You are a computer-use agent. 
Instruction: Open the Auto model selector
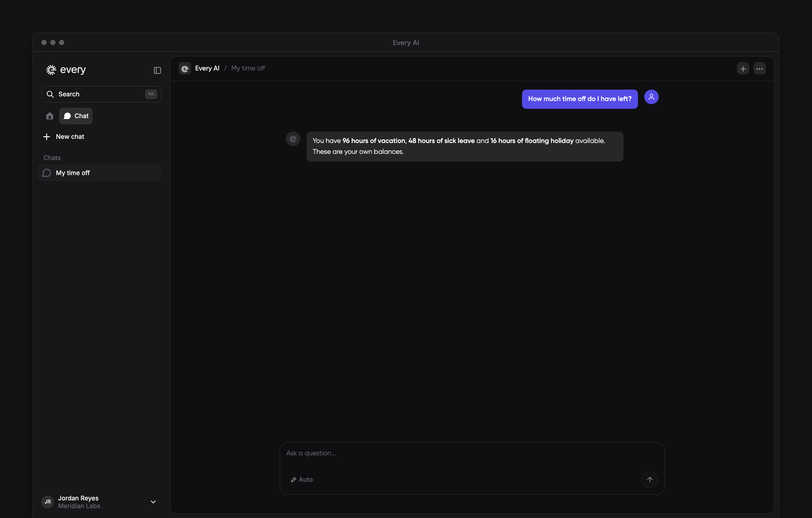pyautogui.click(x=302, y=480)
